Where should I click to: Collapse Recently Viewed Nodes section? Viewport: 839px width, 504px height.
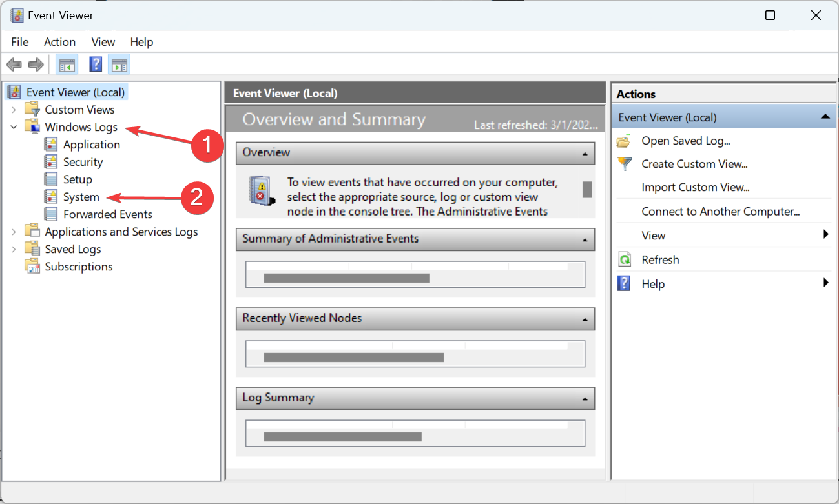pyautogui.click(x=585, y=319)
